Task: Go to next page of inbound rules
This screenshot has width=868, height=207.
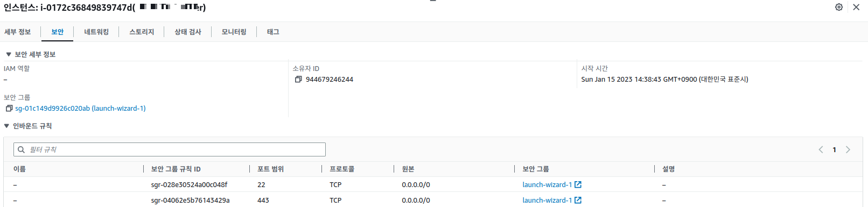Action: [x=848, y=149]
